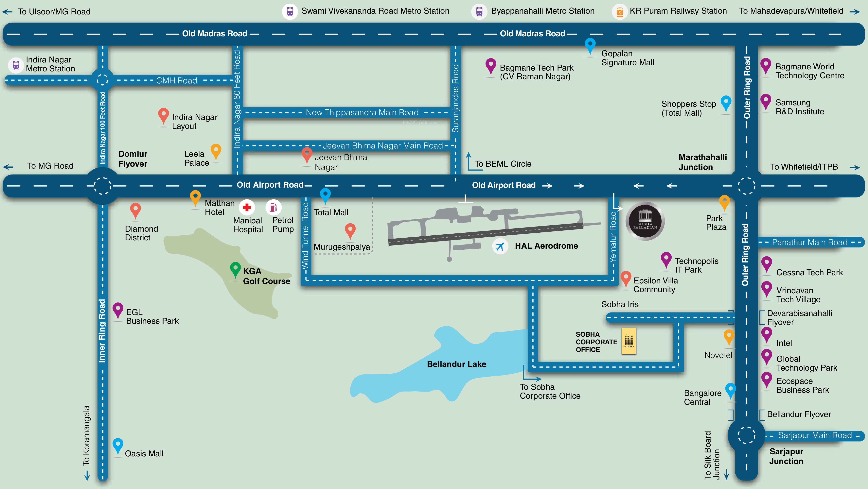Click the Manipal Hospital red cross icon
868x489 pixels.
point(247,207)
